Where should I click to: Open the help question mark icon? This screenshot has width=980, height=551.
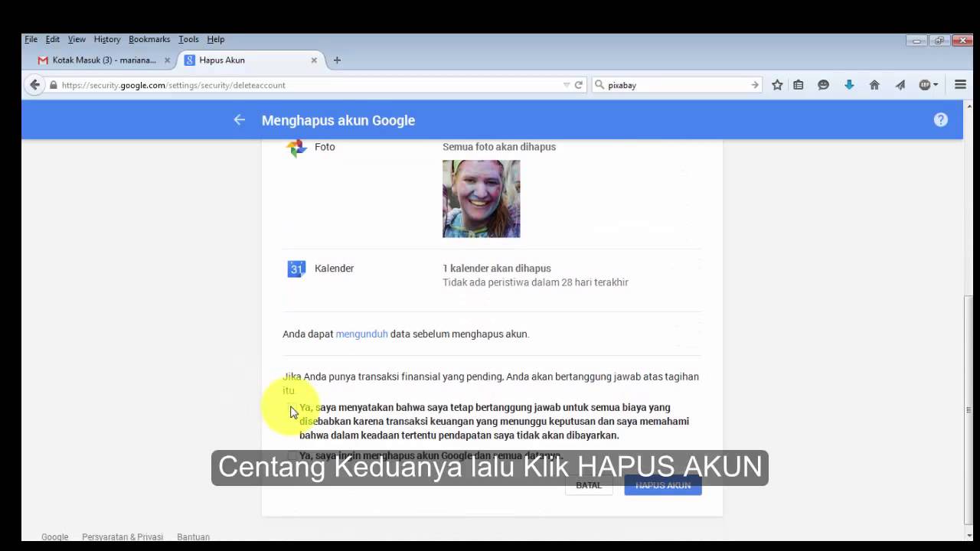[x=941, y=120]
